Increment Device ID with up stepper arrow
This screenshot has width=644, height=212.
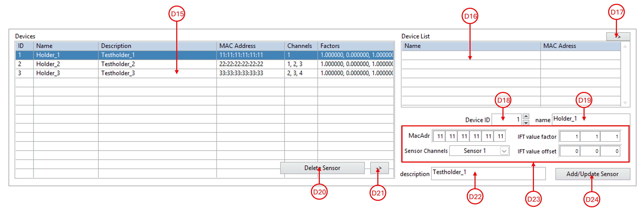point(526,116)
